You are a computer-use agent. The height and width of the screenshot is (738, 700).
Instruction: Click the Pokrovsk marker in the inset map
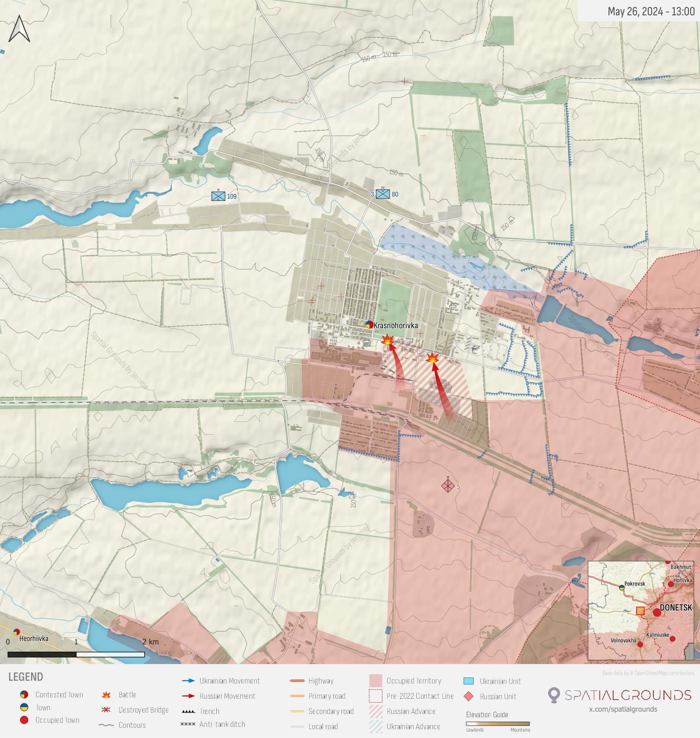[x=622, y=588]
